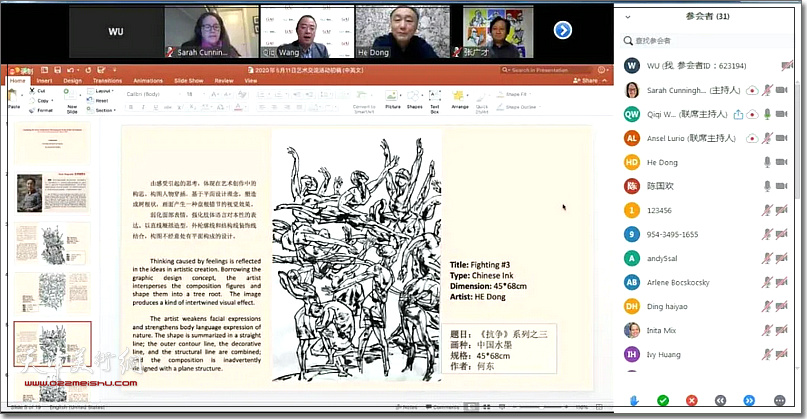Collapse the ribbon chevron beside Share
Viewport: 807px width, 419px height.
(x=605, y=81)
